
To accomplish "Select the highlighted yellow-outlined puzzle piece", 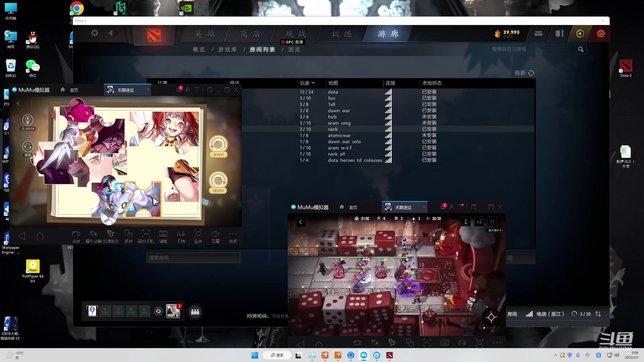I will click(x=143, y=199).
